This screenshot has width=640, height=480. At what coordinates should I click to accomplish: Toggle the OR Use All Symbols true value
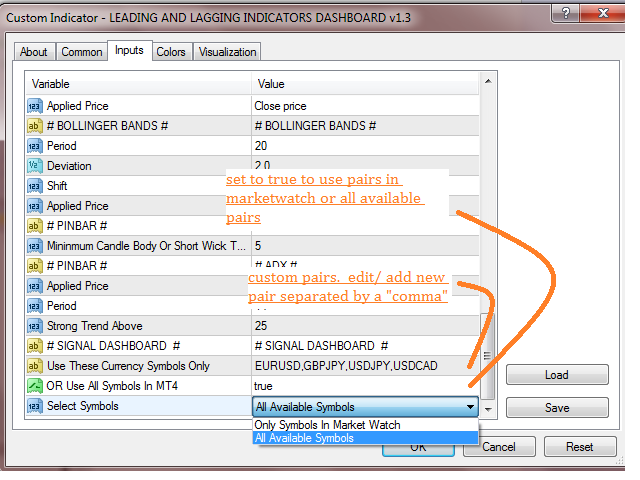coord(360,386)
